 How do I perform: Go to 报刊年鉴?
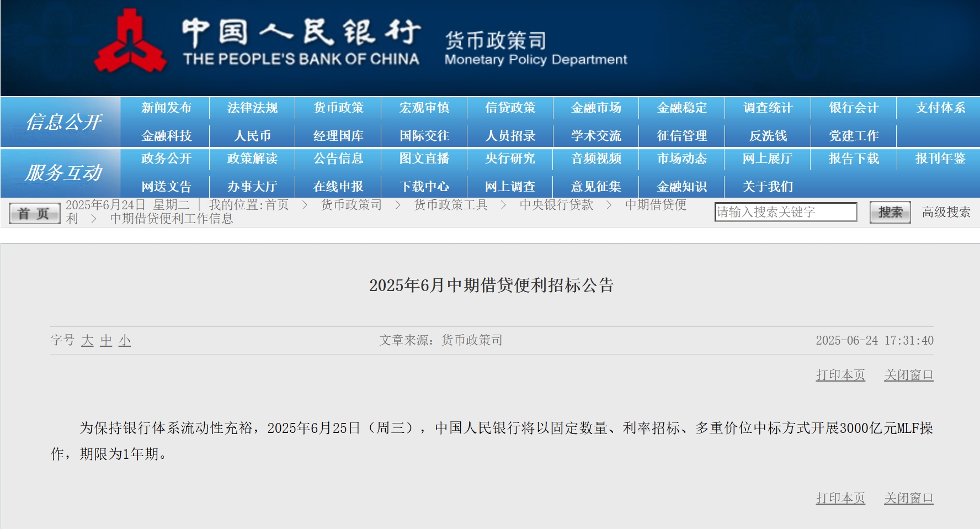tap(940, 158)
